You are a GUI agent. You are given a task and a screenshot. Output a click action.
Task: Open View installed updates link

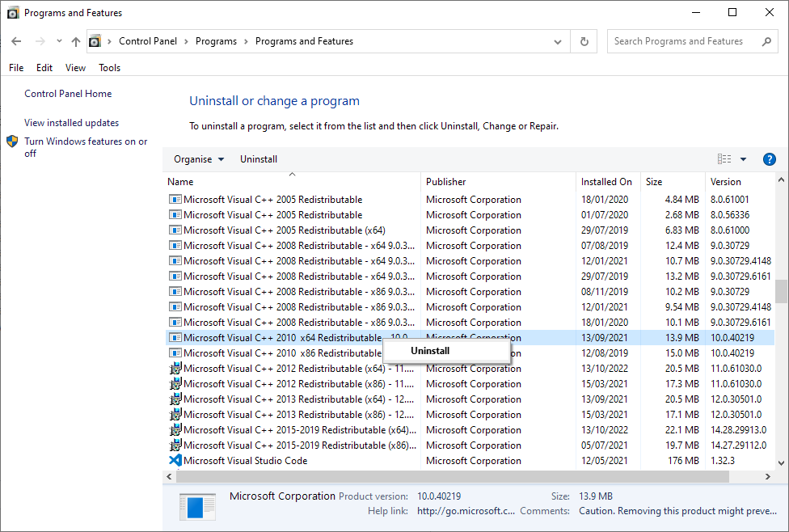(71, 123)
